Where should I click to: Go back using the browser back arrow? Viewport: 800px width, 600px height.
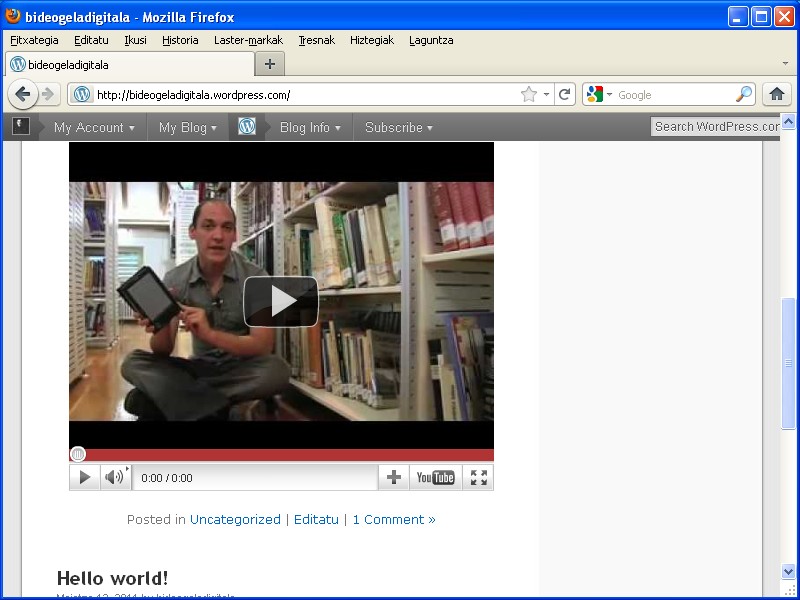22,94
